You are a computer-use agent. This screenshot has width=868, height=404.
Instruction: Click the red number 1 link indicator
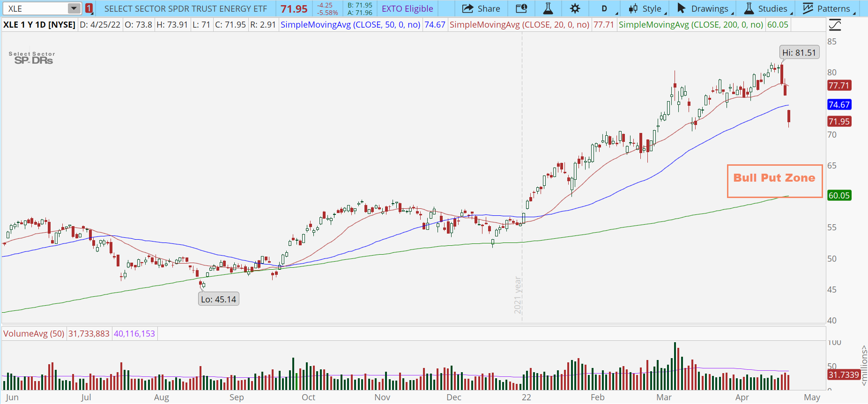pos(89,8)
